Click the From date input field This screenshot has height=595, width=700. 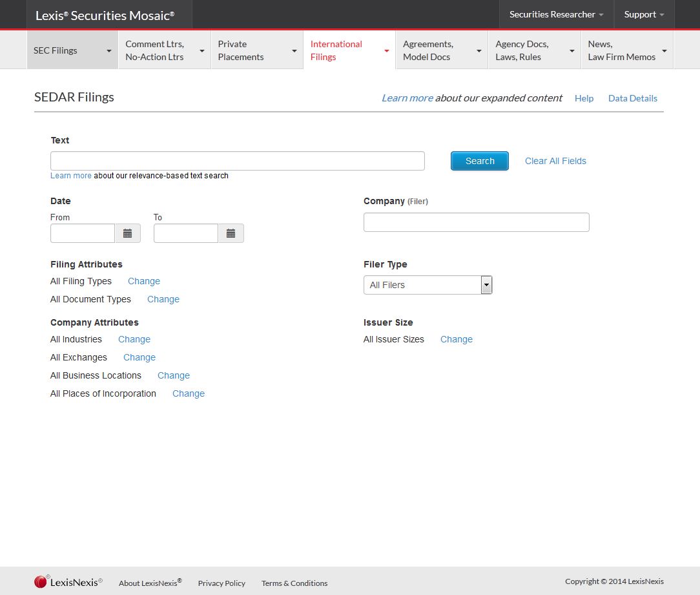pos(83,233)
